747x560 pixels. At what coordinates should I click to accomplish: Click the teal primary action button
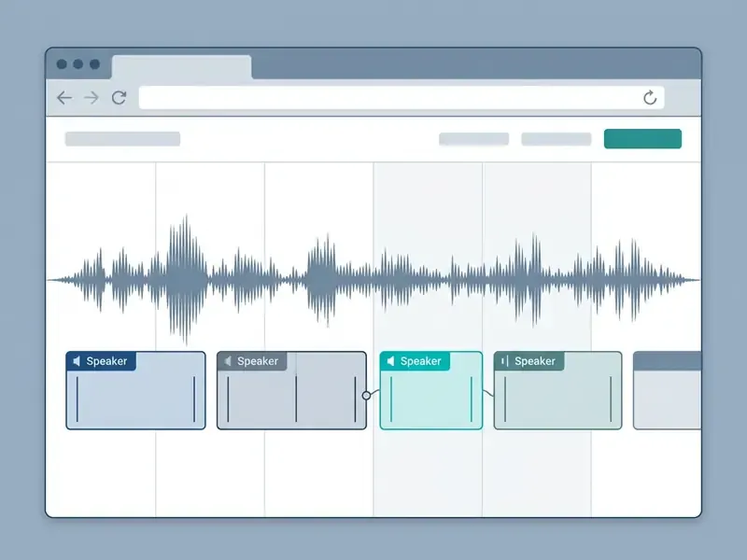642,138
